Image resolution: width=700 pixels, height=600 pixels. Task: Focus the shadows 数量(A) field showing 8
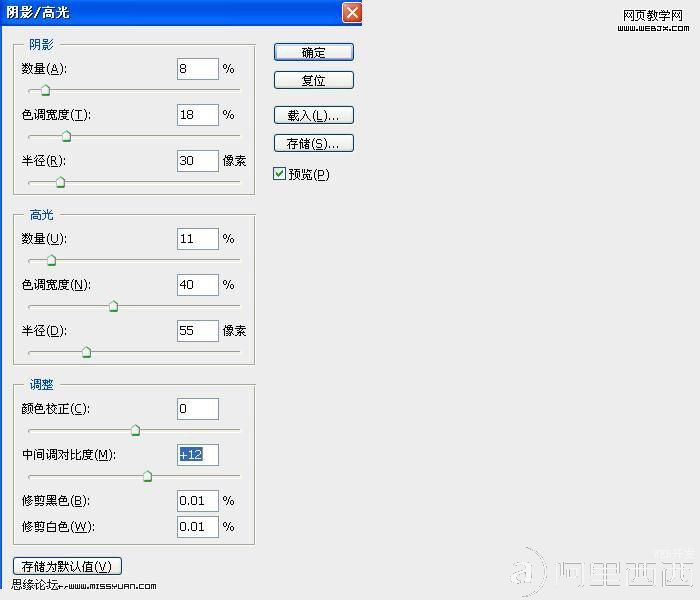coord(198,69)
